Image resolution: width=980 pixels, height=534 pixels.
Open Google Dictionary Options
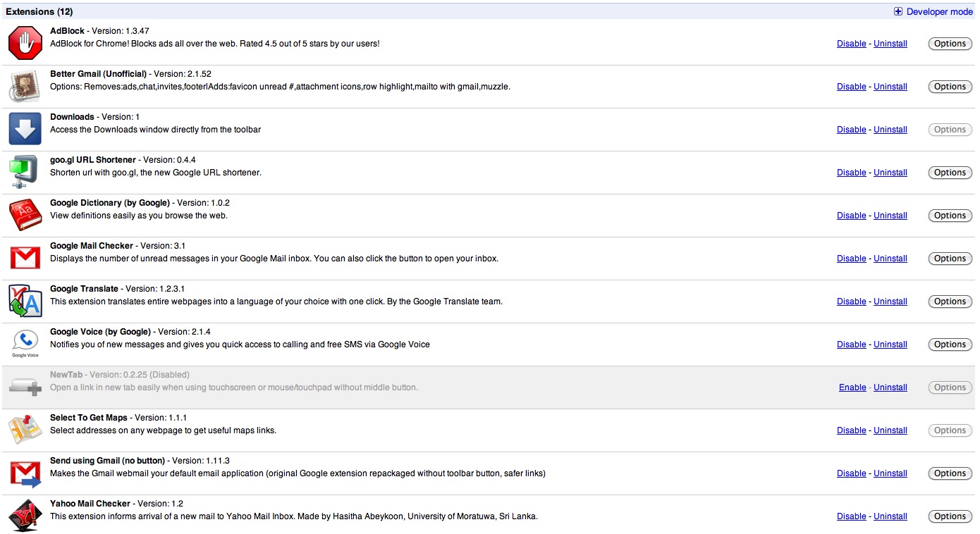point(950,216)
